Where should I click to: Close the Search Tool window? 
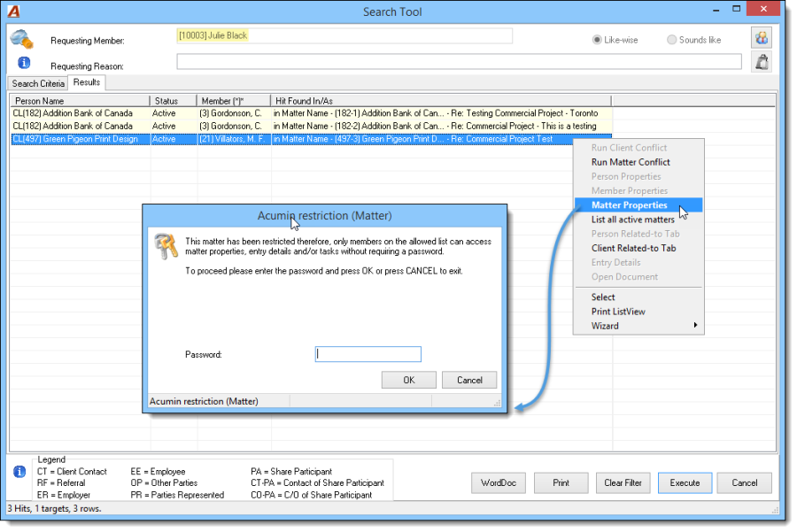(x=763, y=9)
